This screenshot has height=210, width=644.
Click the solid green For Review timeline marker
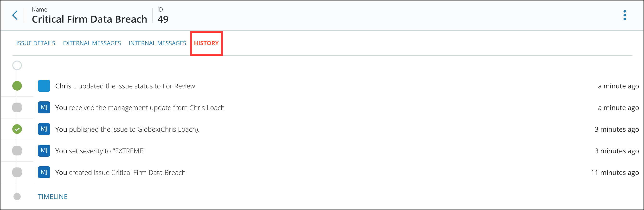[17, 86]
